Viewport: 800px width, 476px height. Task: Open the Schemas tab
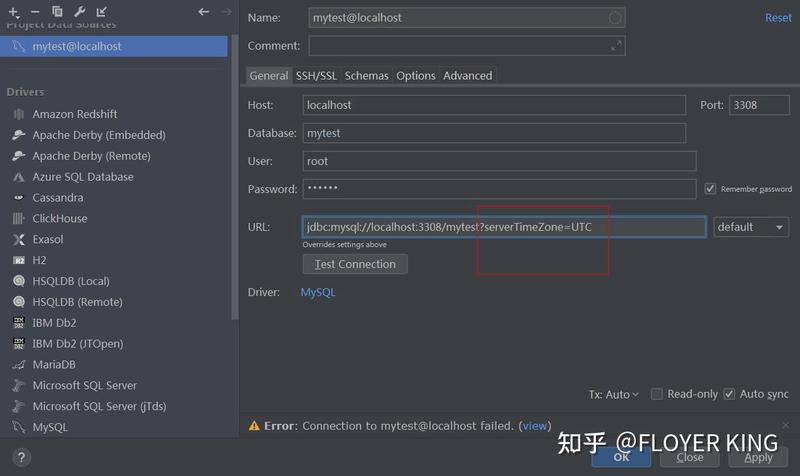[x=366, y=76]
